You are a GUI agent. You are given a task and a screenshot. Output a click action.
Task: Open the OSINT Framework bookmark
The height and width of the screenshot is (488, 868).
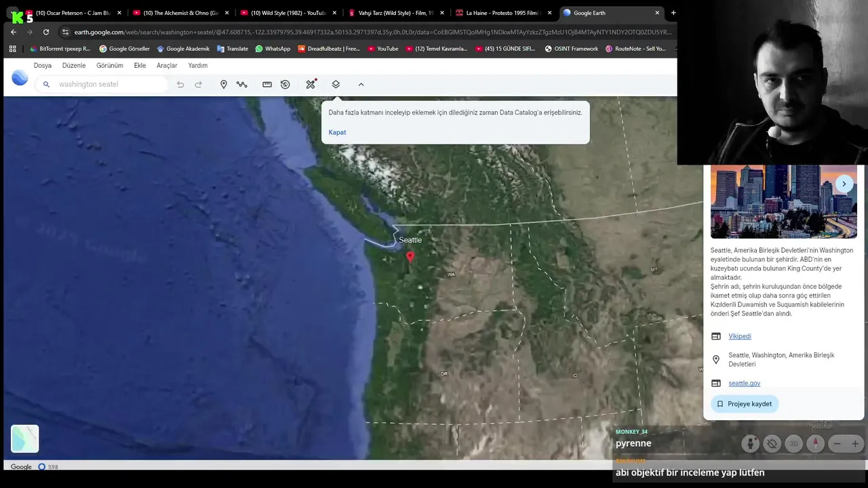571,49
